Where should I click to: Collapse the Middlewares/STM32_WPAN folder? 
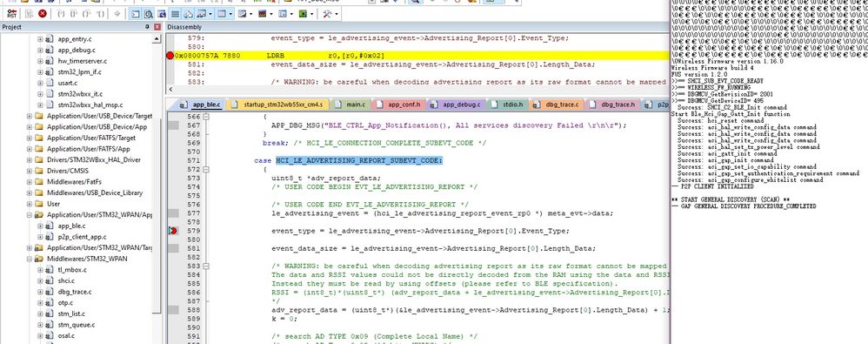coord(30,259)
